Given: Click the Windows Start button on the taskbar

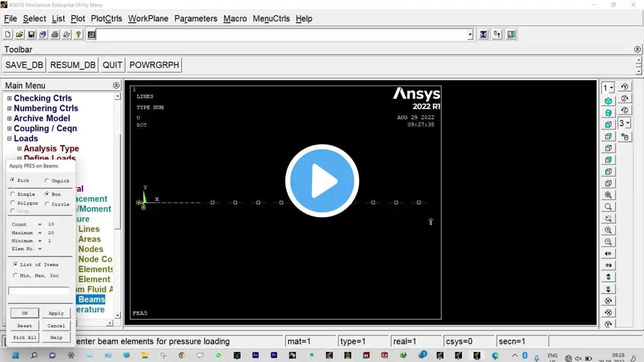Looking at the screenshot, I should (x=15, y=355).
